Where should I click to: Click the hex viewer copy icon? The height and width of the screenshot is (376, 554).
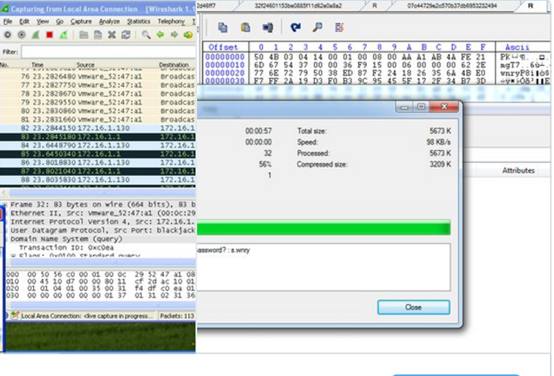click(223, 27)
